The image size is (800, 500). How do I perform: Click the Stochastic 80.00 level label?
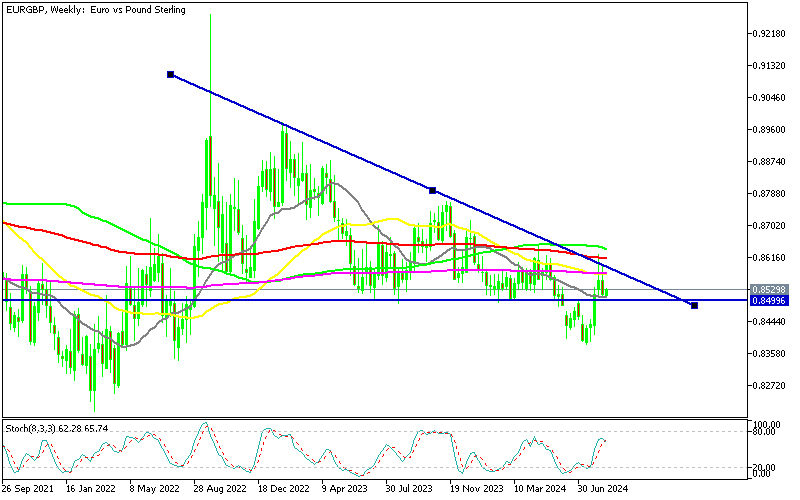(x=768, y=432)
